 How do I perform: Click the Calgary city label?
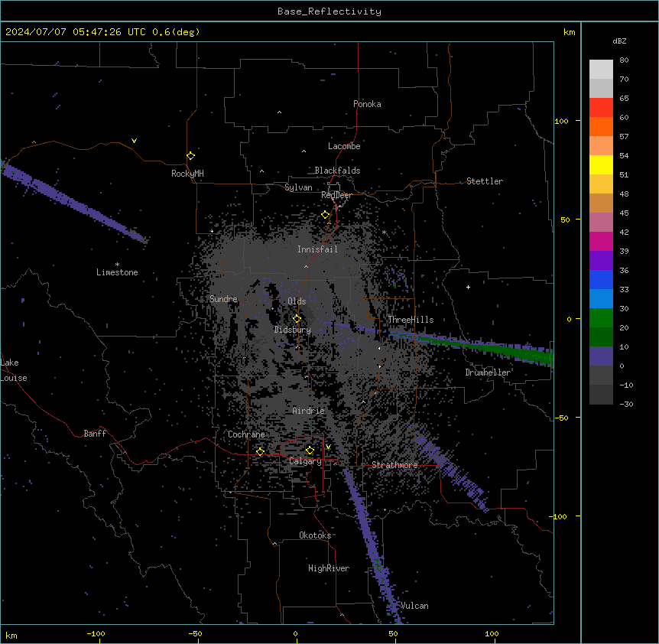pos(306,461)
